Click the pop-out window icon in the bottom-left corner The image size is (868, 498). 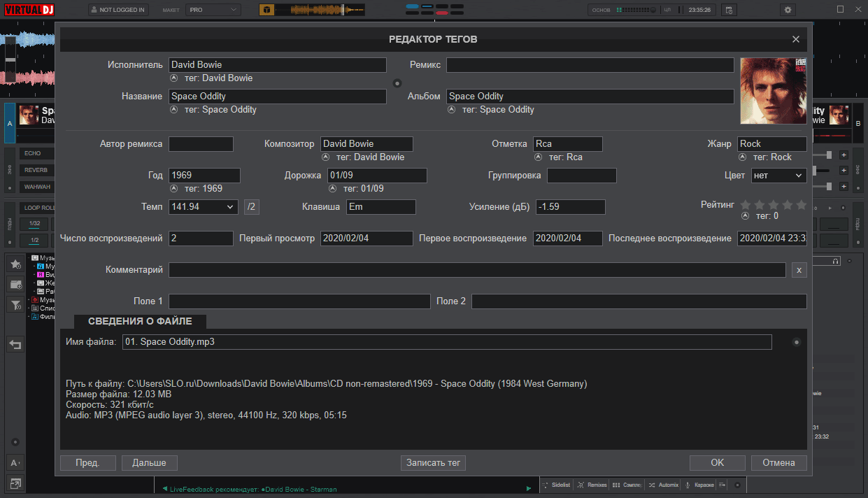(15, 483)
